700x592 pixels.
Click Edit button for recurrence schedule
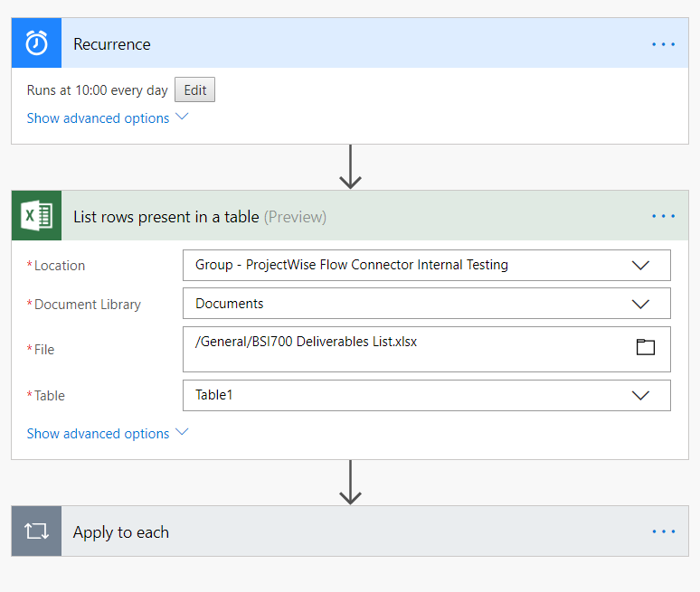[194, 89]
